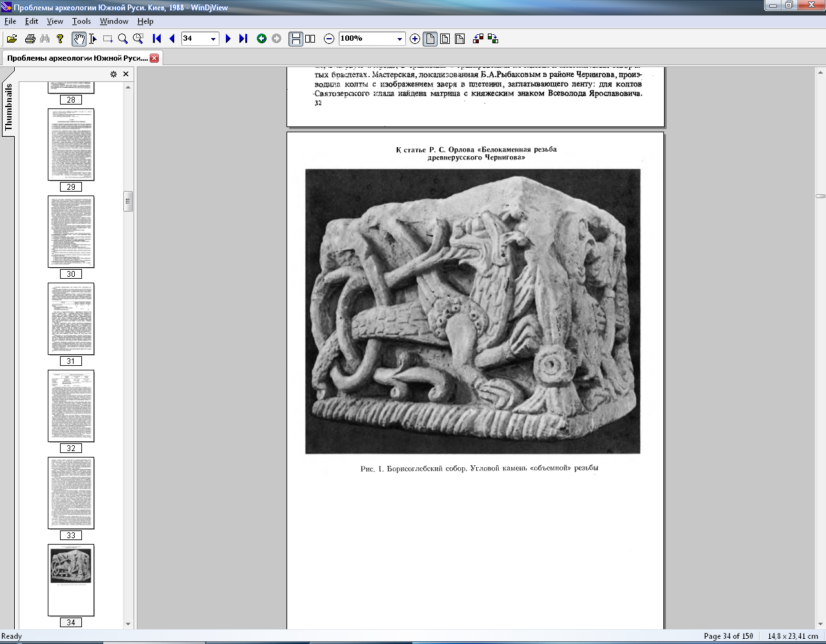Select page 30 thumbnail
826x644 pixels.
(x=71, y=232)
